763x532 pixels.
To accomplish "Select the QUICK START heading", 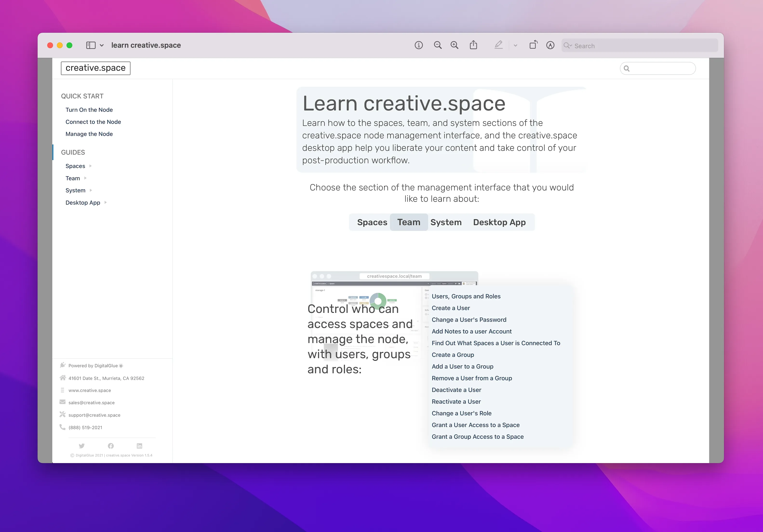I will 82,96.
